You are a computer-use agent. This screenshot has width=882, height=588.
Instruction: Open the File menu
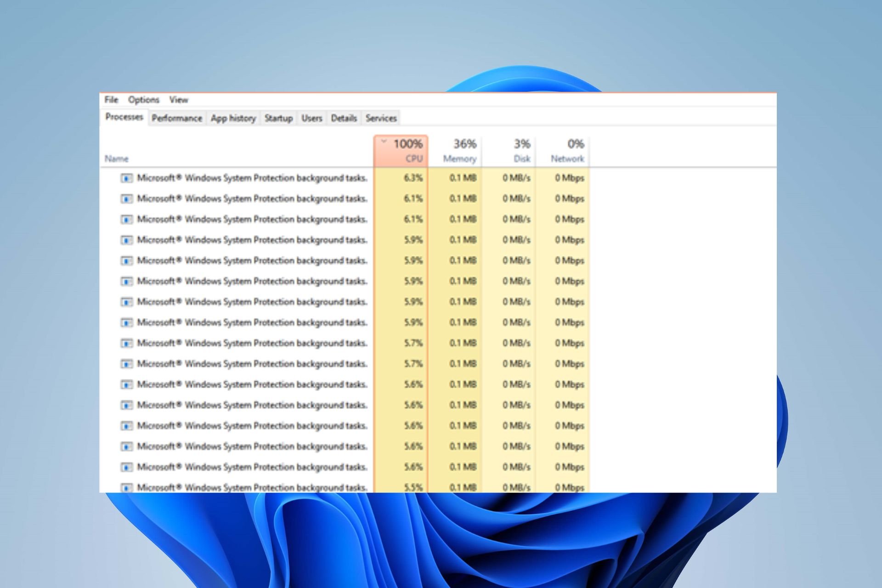click(x=111, y=100)
